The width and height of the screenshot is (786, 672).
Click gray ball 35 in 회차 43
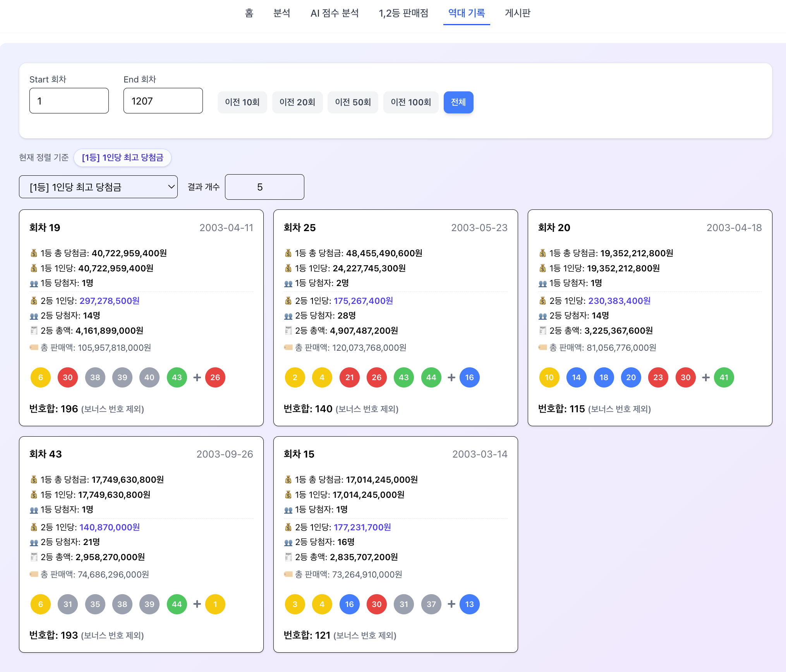point(95,604)
